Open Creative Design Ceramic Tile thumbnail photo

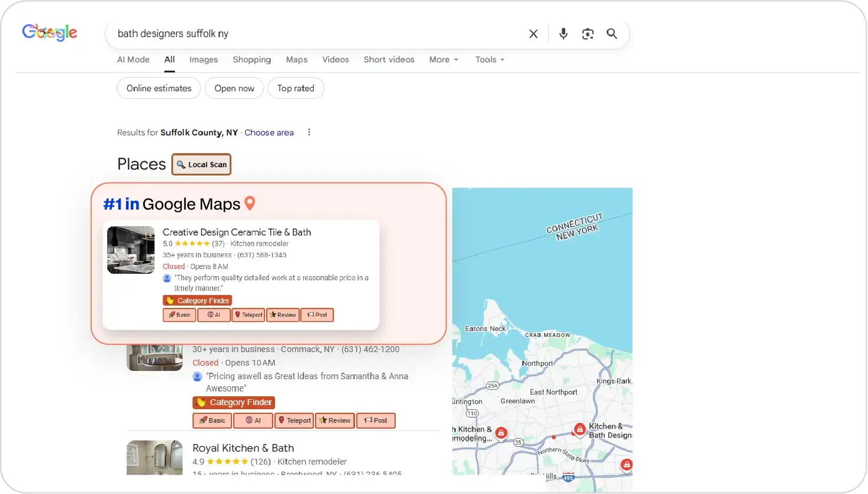pyautogui.click(x=131, y=250)
